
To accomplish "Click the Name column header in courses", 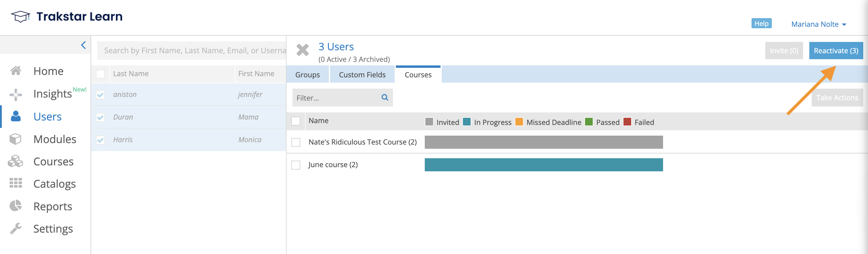I will pyautogui.click(x=318, y=121).
